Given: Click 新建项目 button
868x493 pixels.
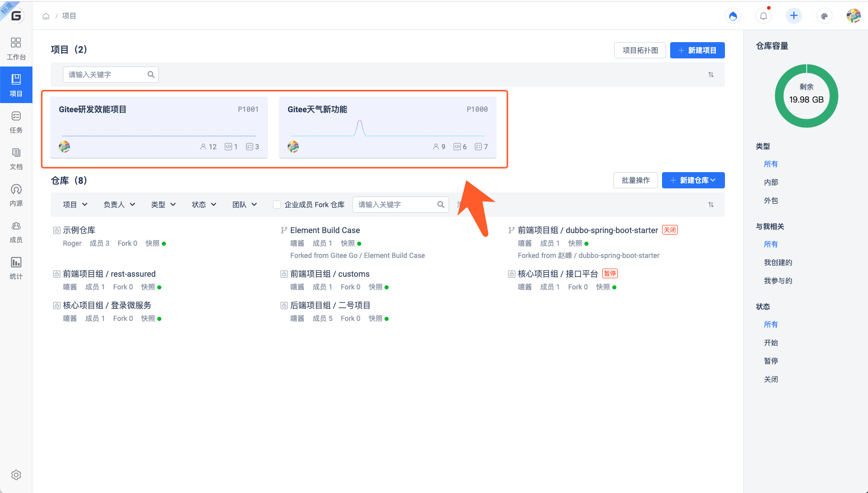Looking at the screenshot, I should tap(697, 50).
